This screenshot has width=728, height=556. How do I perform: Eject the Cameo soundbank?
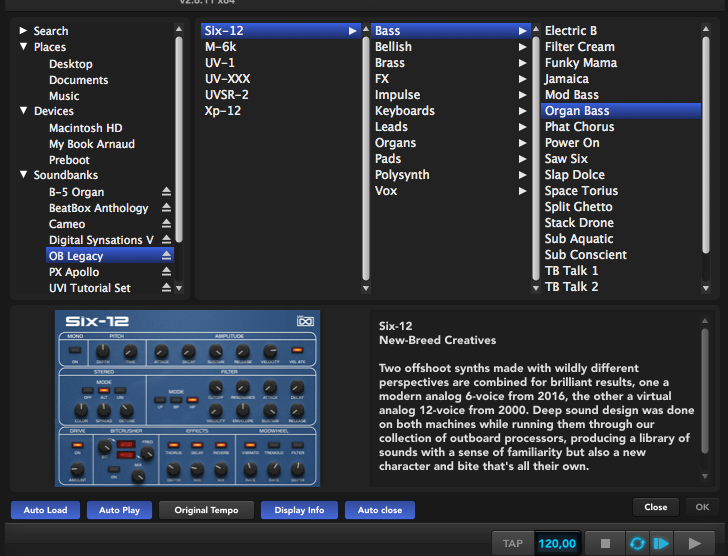pos(166,224)
